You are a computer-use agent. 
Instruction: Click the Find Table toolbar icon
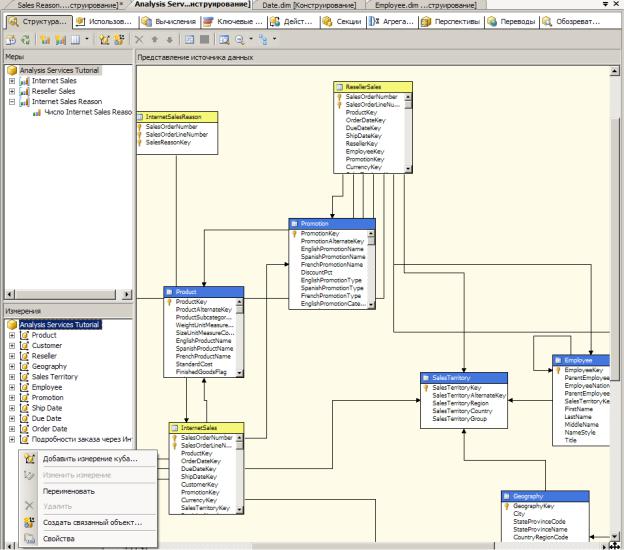click(224, 39)
